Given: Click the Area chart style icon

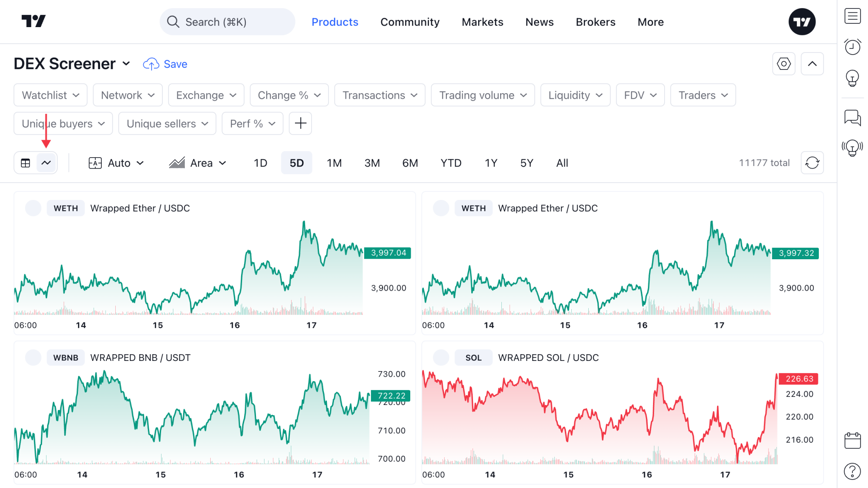Looking at the screenshot, I should tap(177, 163).
